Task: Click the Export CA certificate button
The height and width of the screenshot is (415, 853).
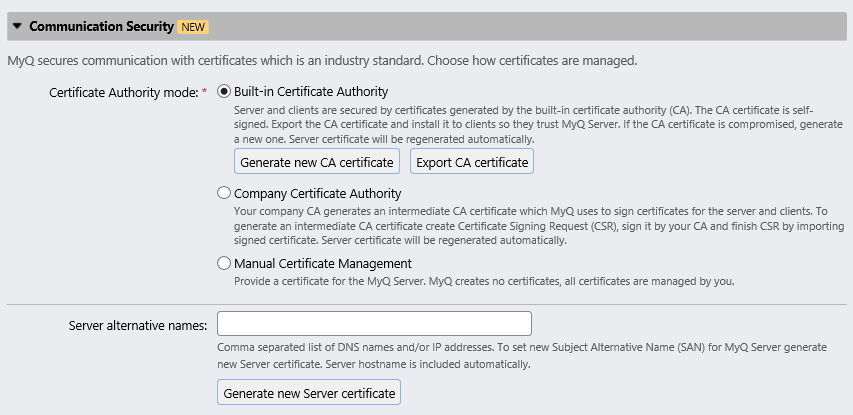Action: click(472, 162)
